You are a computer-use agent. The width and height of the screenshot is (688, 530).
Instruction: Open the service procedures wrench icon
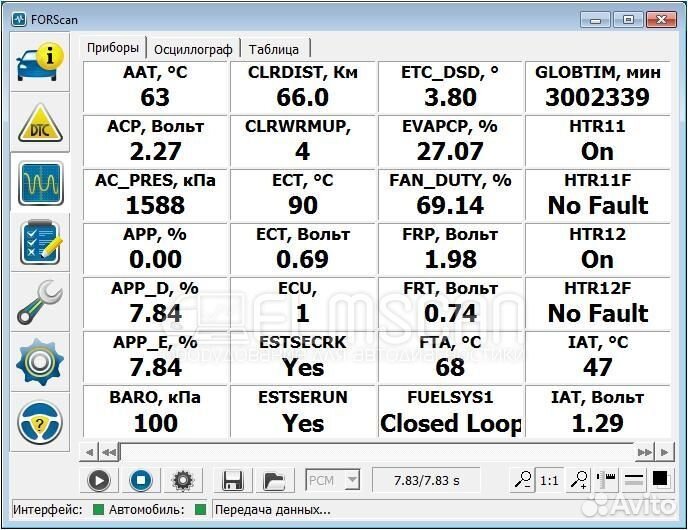[x=40, y=303]
